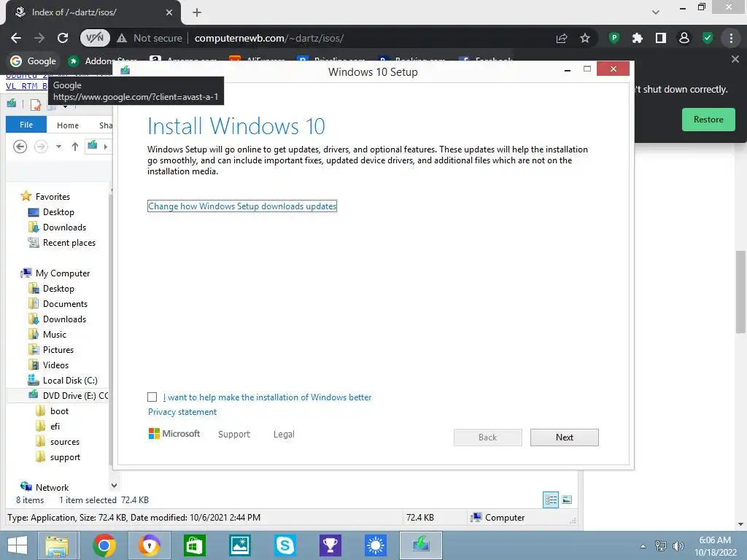
Task: Close the Index of /~dartz/isos/ tab
Action: pos(169,12)
